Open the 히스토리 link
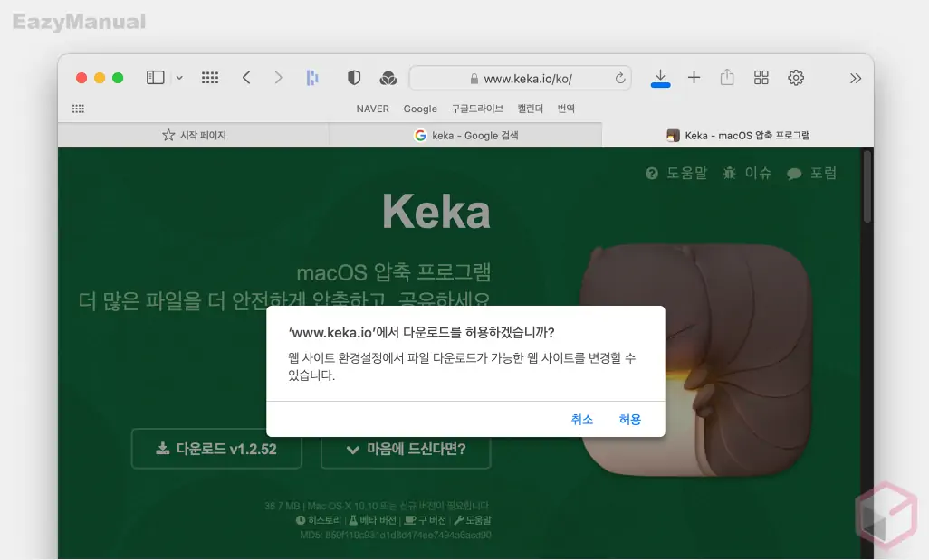 tap(319, 520)
